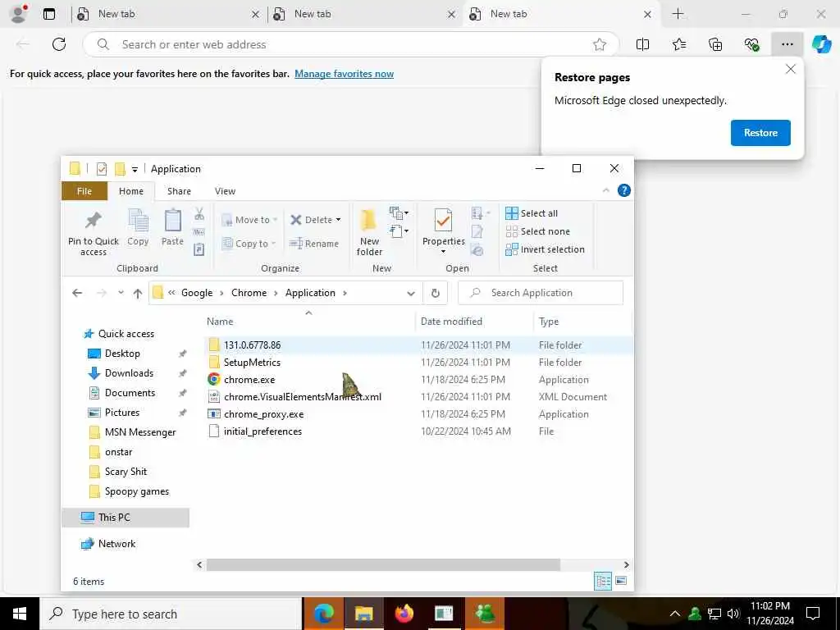Viewport: 840px width, 630px height.
Task: Open Edge Settings and more menu
Action: (x=787, y=44)
